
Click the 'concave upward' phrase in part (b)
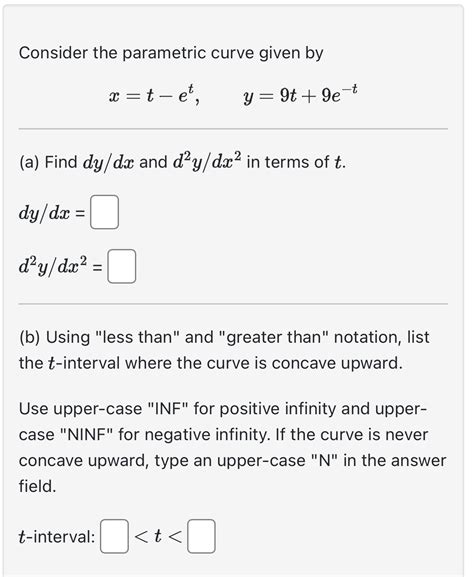pyautogui.click(x=337, y=363)
